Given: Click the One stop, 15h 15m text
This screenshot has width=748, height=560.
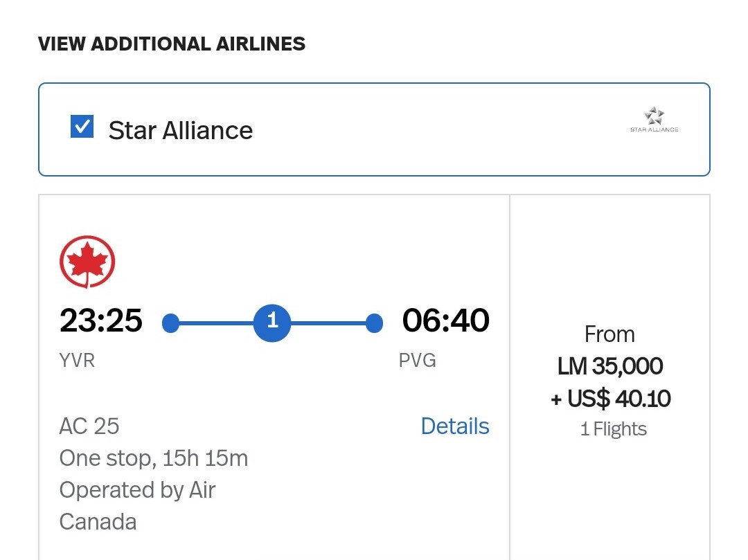Looking at the screenshot, I should pyautogui.click(x=153, y=458).
